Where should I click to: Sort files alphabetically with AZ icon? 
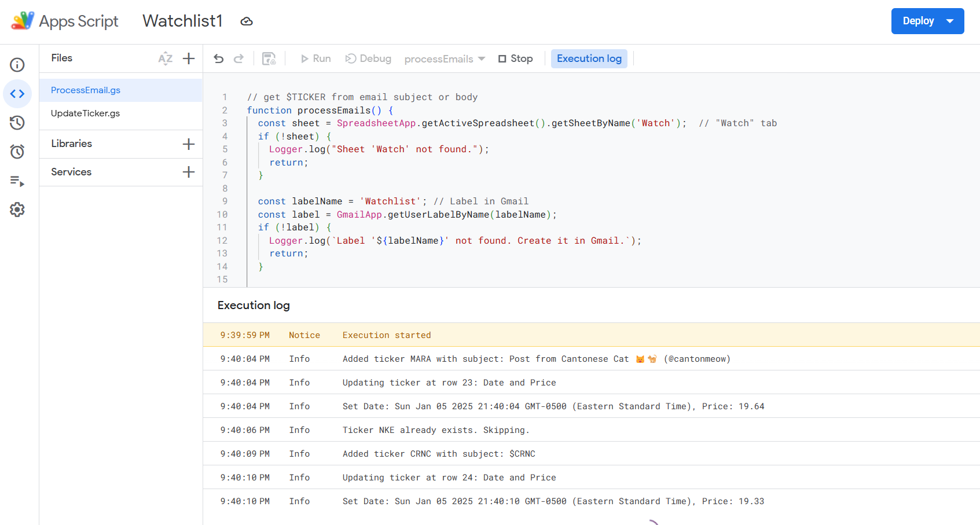(166, 58)
